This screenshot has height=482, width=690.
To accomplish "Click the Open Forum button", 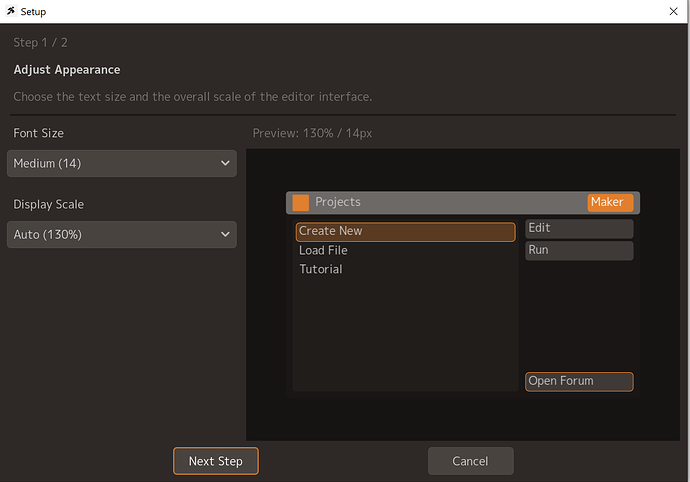I will pyautogui.click(x=579, y=382).
